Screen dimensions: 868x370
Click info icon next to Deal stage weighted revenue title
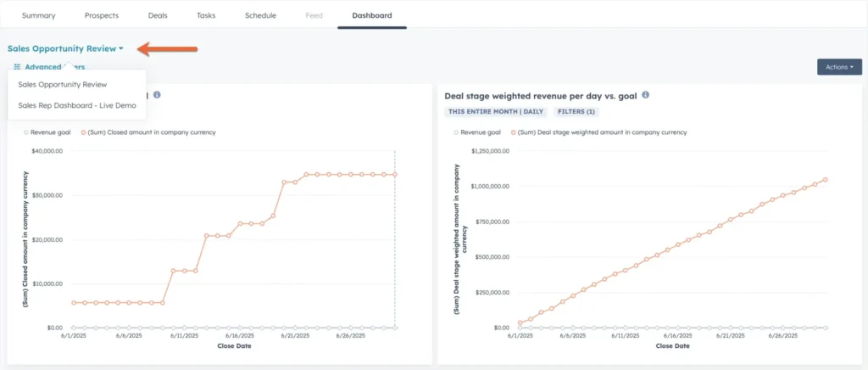[x=646, y=95]
